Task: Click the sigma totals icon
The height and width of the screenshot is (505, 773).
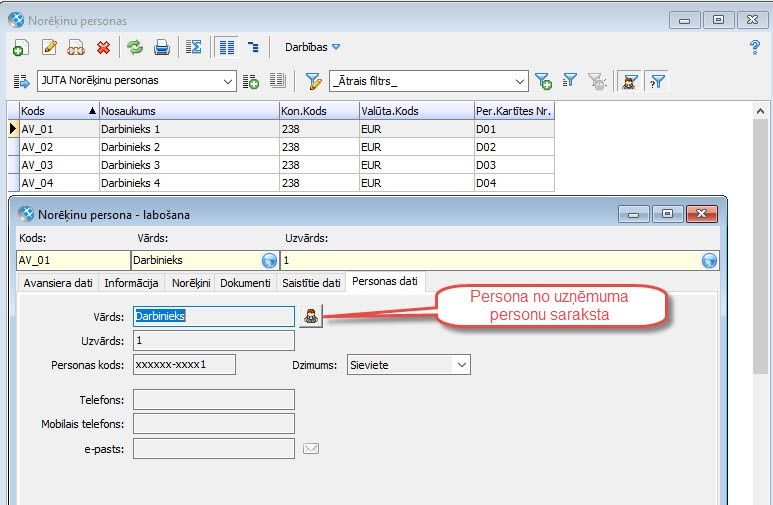Action: (193, 47)
